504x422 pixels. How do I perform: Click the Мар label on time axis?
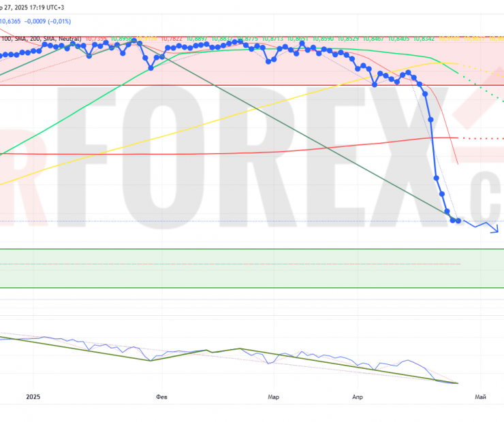click(x=274, y=397)
